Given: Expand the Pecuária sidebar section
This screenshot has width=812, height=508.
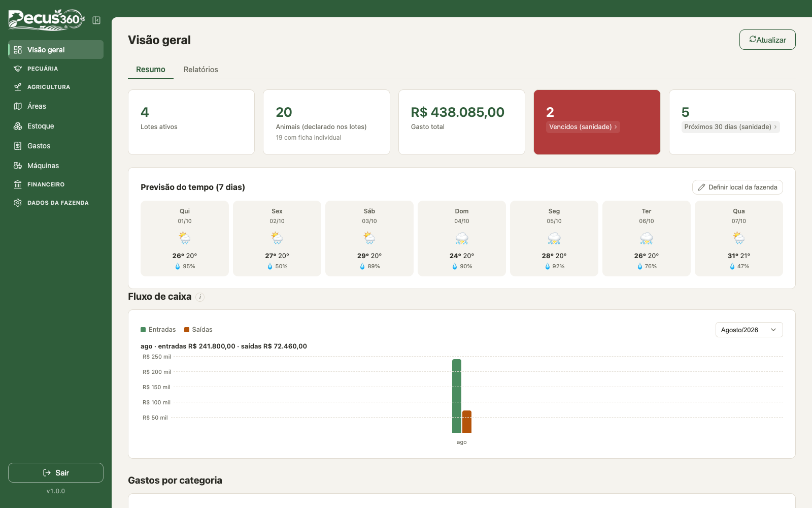Looking at the screenshot, I should pos(56,69).
